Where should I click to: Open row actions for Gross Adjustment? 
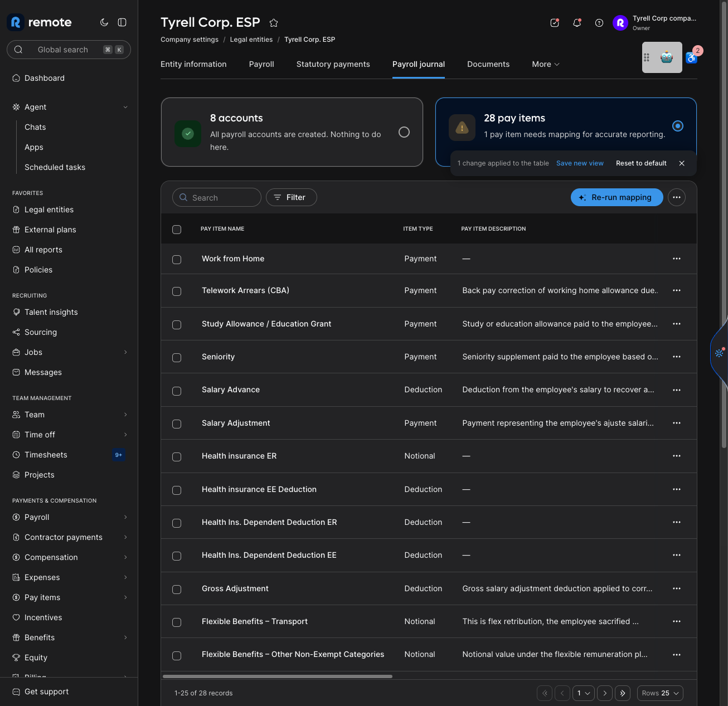pyautogui.click(x=677, y=588)
